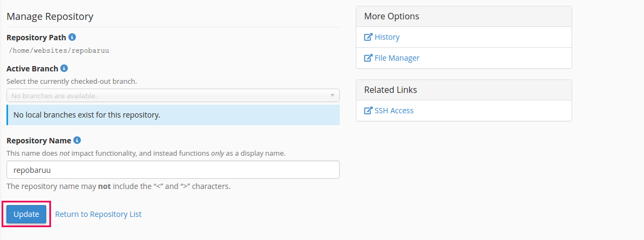644x240 pixels.
Task: Click the external-link icon before History
Action: (x=368, y=37)
